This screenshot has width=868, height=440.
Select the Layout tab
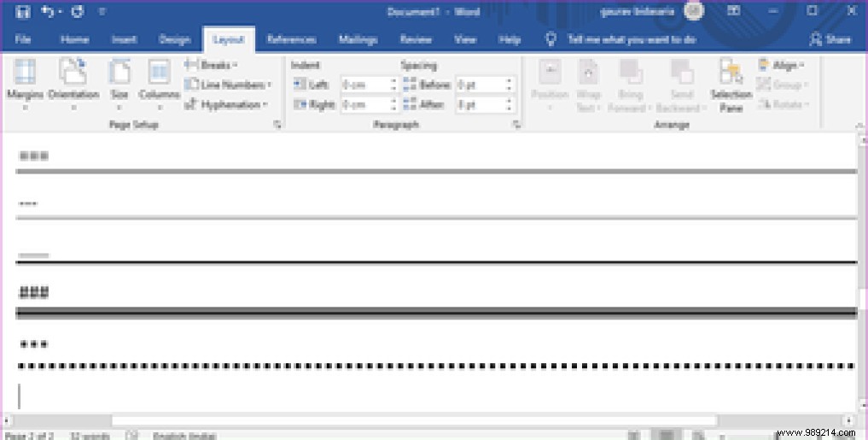pos(229,40)
